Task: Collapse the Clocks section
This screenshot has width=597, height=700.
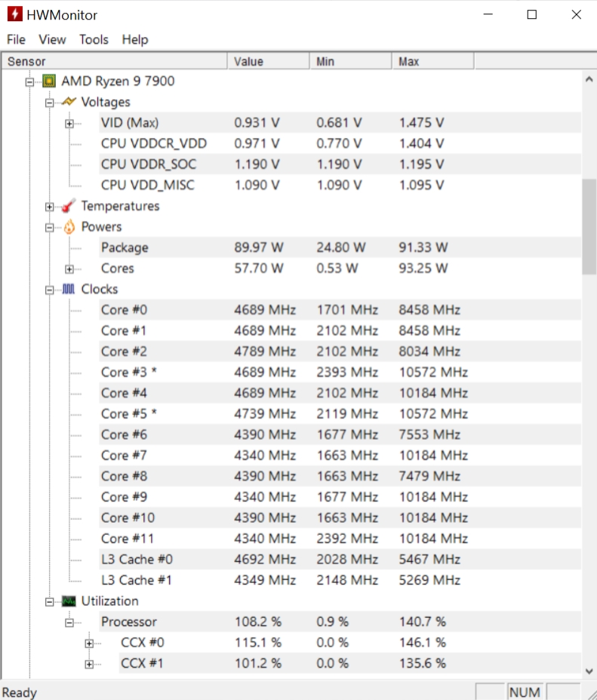Action: coord(50,289)
